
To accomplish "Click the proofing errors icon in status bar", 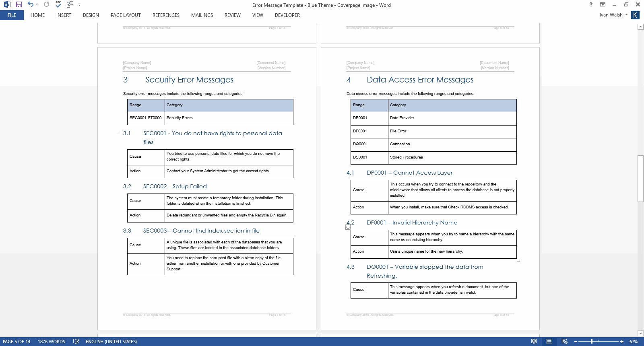I will (x=76, y=342).
